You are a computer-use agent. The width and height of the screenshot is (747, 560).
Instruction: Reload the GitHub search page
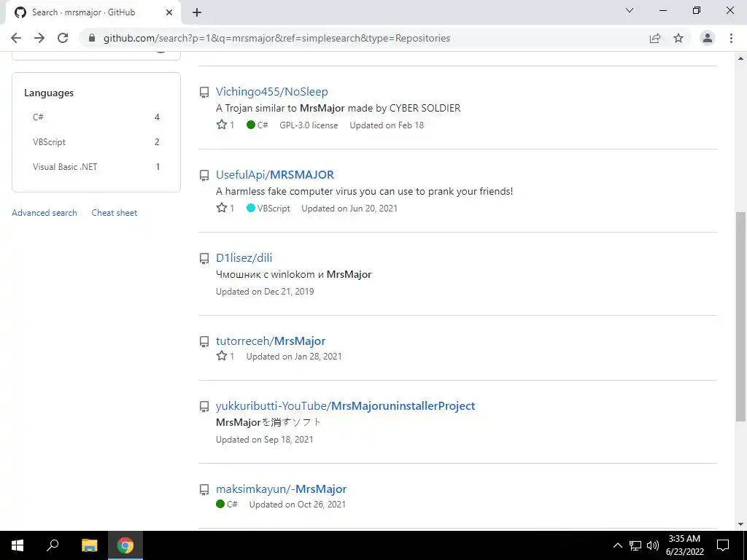pyautogui.click(x=63, y=38)
